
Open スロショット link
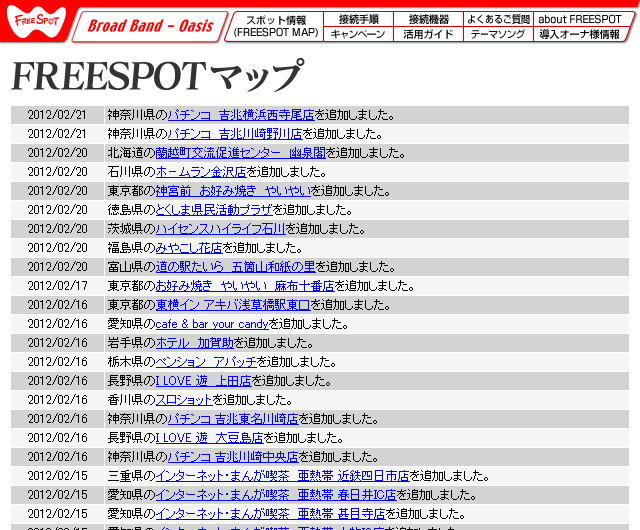[x=184, y=400]
